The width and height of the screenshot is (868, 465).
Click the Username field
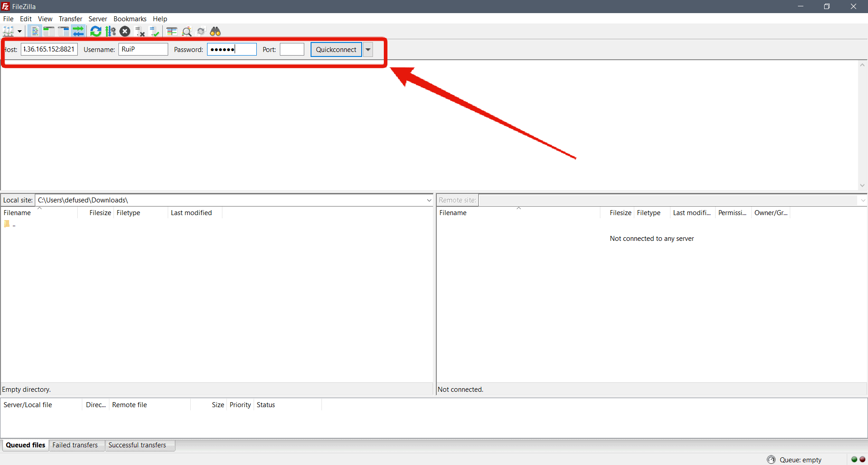[143, 49]
